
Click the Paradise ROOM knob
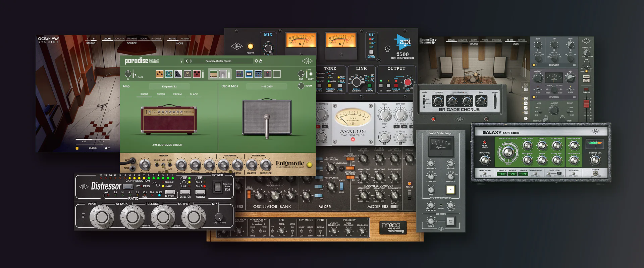[x=301, y=86]
